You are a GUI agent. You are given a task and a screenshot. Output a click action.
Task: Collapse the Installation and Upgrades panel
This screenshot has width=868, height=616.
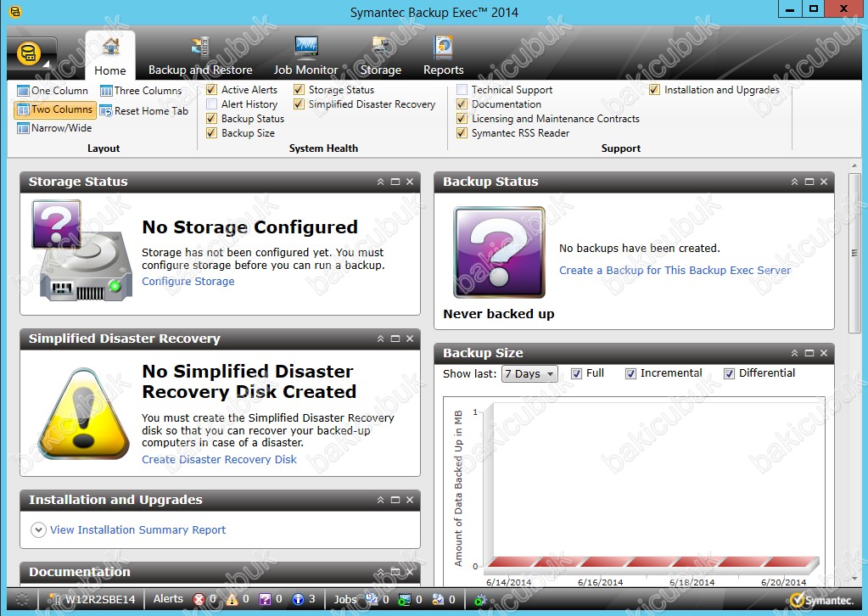pyautogui.click(x=380, y=500)
